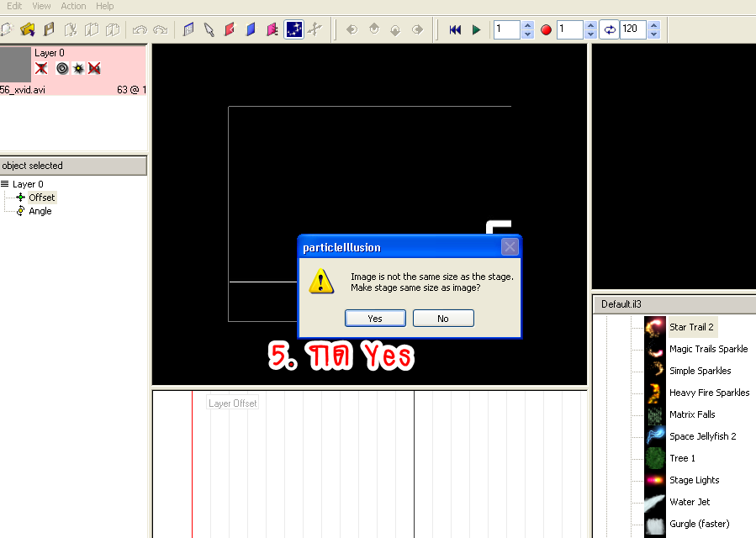Click the nudge down arrow icon
Viewport: 756px width, 538px height.
pyautogui.click(x=395, y=30)
